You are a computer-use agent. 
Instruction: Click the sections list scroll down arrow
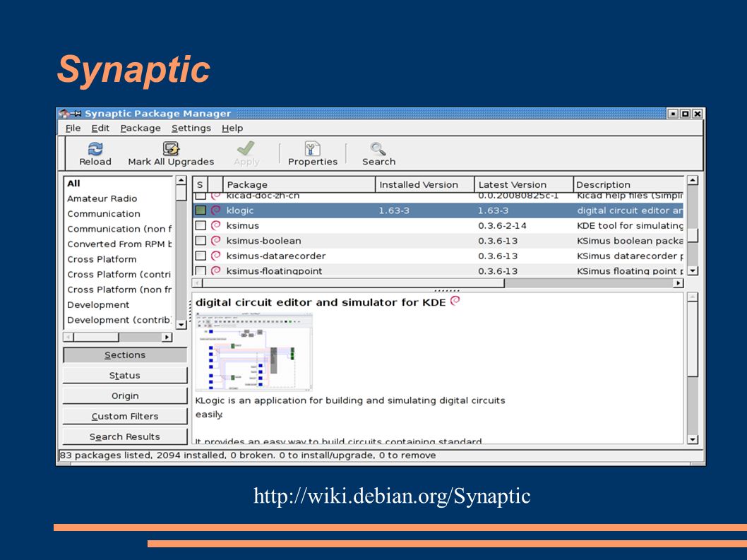tap(181, 325)
